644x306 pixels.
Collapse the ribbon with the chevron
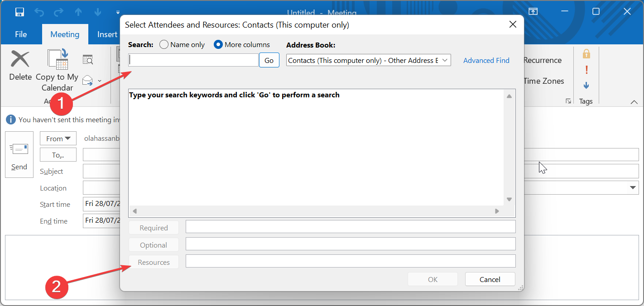[x=634, y=102]
